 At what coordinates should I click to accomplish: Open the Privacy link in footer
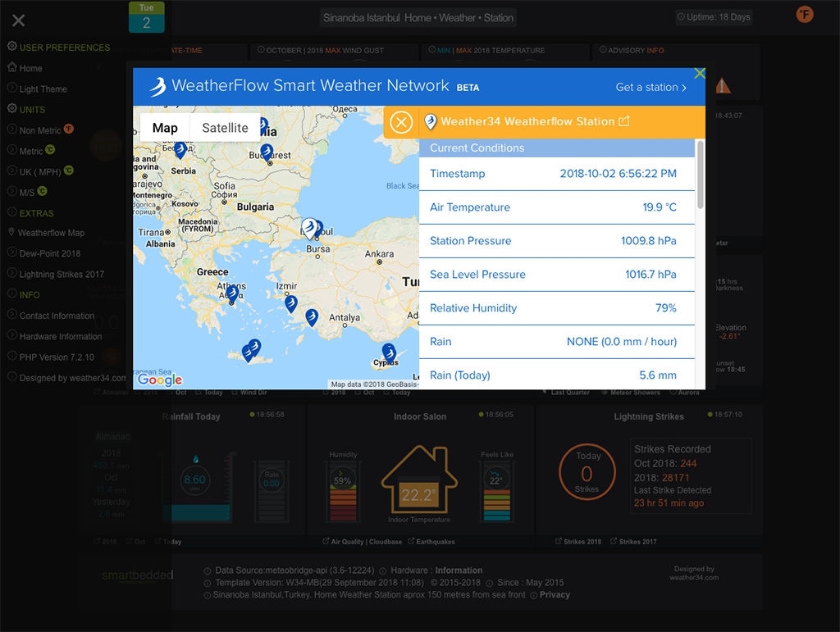[555, 595]
